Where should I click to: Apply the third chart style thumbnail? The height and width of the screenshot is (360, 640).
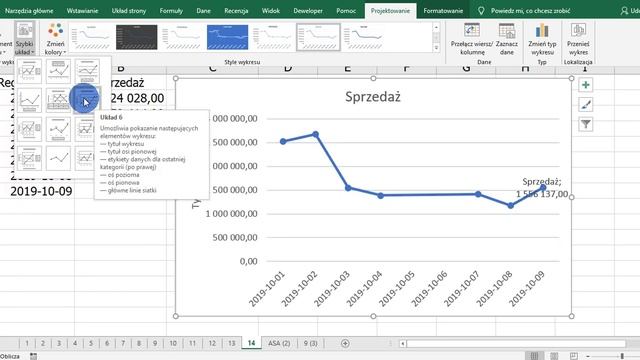click(x=182, y=37)
